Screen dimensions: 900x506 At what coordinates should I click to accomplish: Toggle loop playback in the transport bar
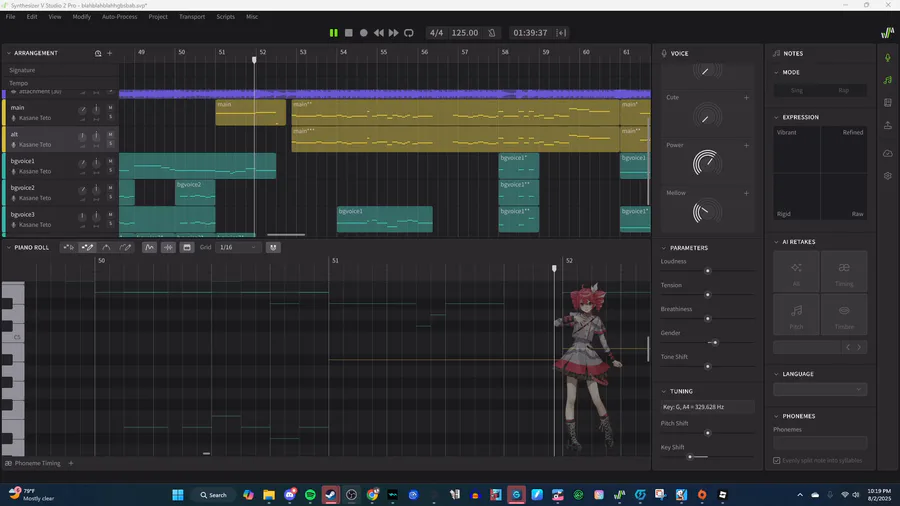[409, 33]
